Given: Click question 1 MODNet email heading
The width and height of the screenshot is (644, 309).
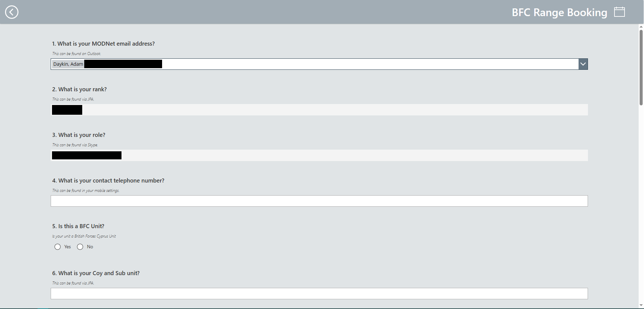Looking at the screenshot, I should [103, 44].
